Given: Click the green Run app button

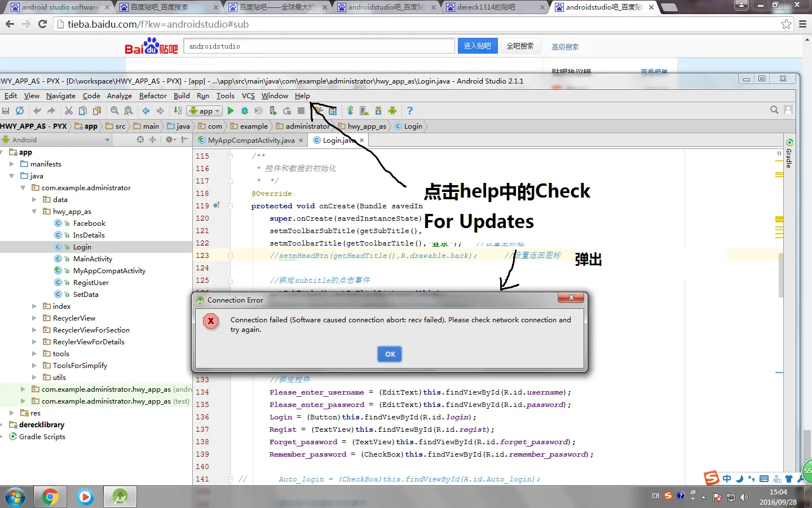Looking at the screenshot, I should click(231, 111).
